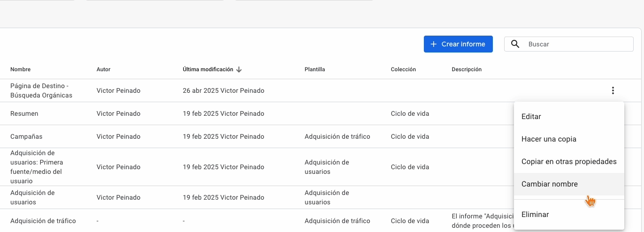The image size is (644, 232).
Task: Select Editar from the context menu
Action: click(531, 117)
